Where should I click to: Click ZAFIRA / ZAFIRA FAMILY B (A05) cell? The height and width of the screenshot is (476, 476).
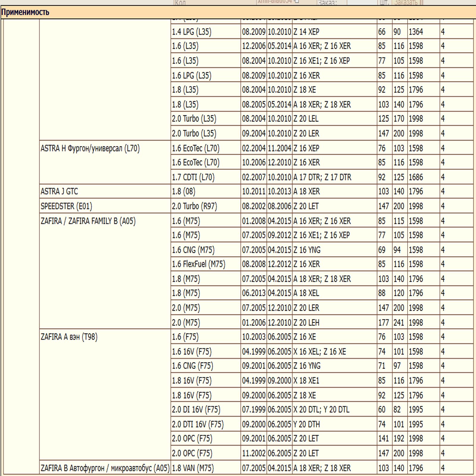(88, 221)
